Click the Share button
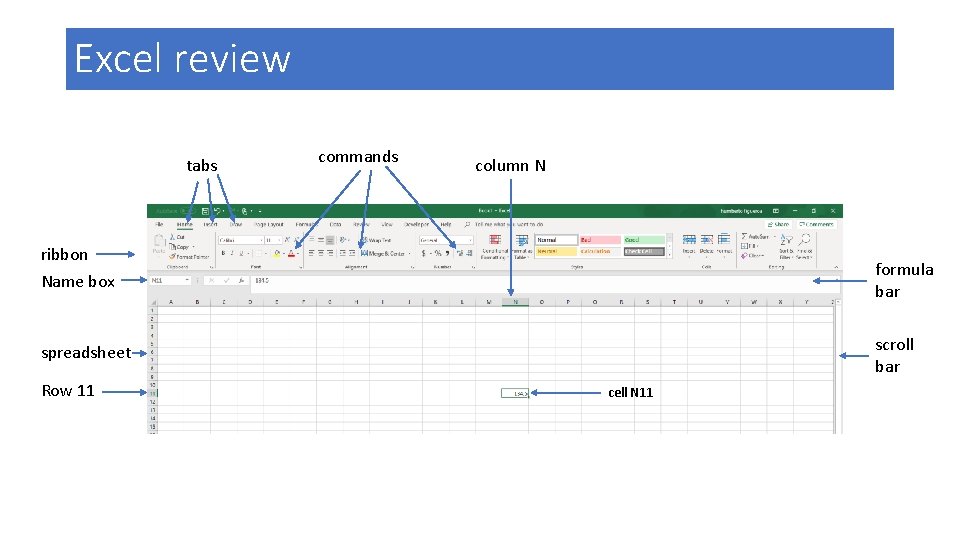Viewport: 960px width, 540px height. [778, 225]
